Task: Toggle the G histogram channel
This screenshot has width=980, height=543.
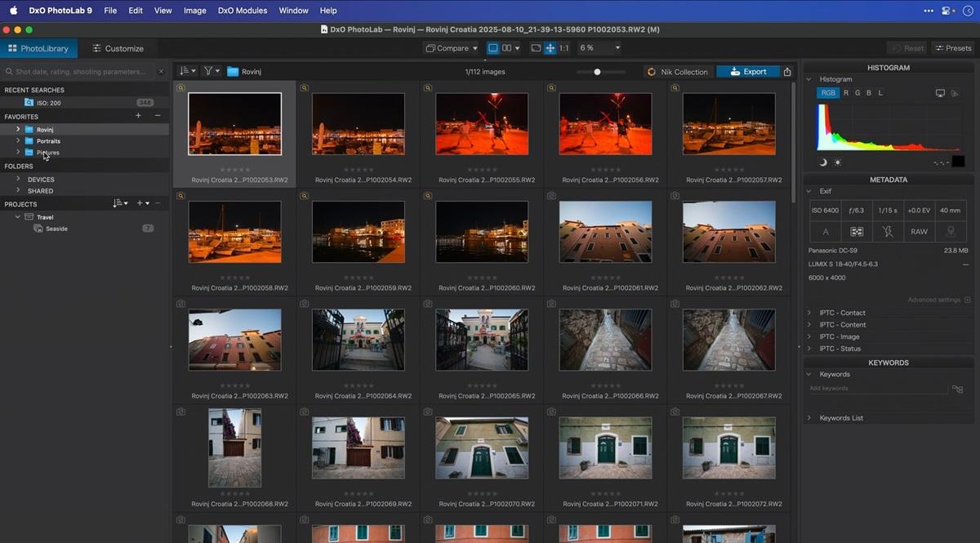Action: 857,93
